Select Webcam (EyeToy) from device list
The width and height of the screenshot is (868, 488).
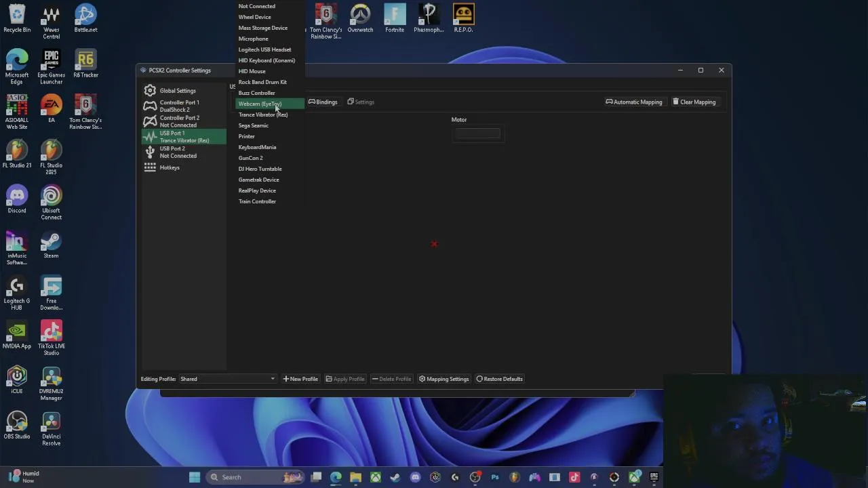pyautogui.click(x=270, y=104)
